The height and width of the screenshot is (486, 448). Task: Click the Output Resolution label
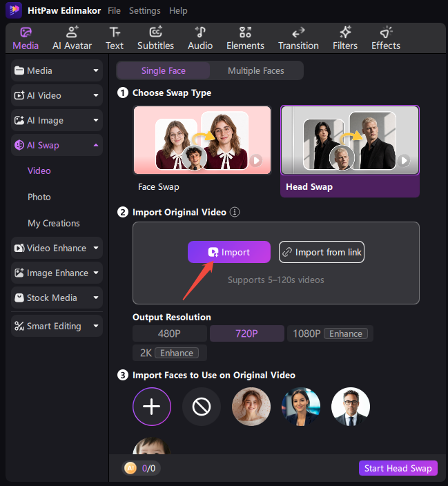(x=172, y=317)
